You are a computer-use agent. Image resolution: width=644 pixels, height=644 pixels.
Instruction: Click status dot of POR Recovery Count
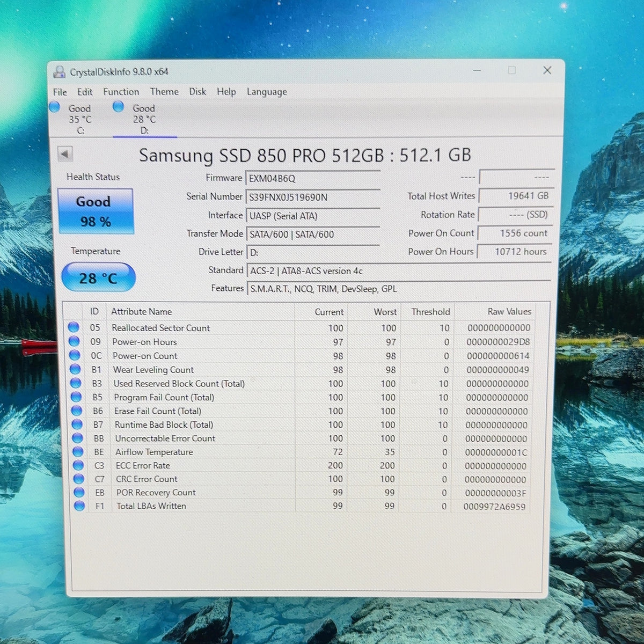click(x=79, y=492)
